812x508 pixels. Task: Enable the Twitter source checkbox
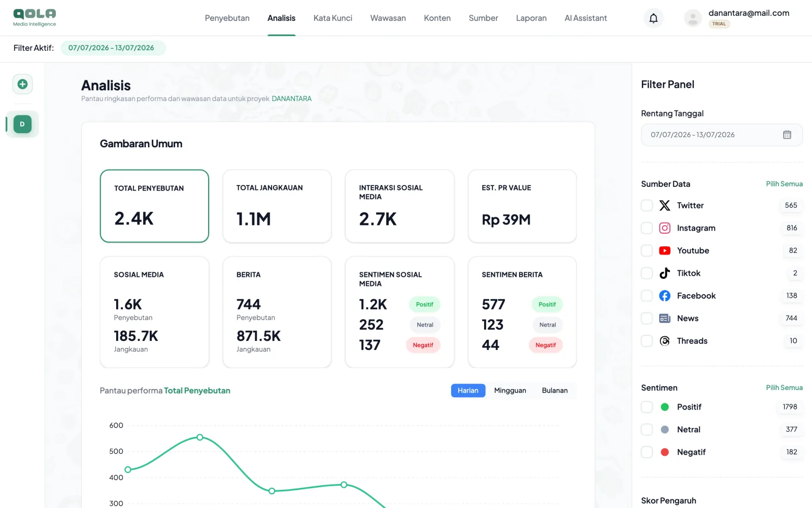[x=647, y=205]
